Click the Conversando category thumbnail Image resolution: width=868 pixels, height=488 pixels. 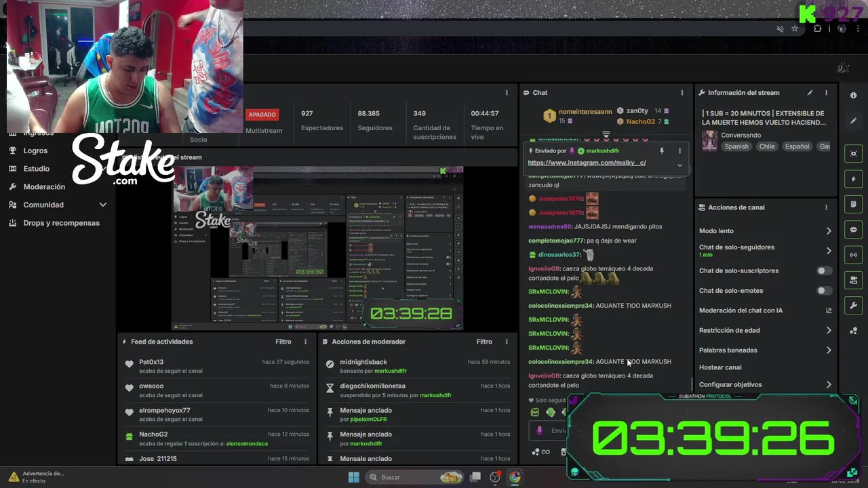[709, 140]
